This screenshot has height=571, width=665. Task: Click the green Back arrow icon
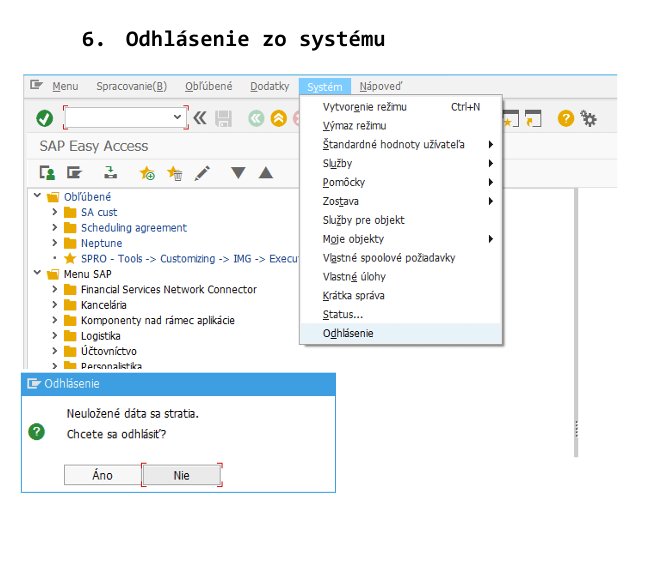coord(256,118)
